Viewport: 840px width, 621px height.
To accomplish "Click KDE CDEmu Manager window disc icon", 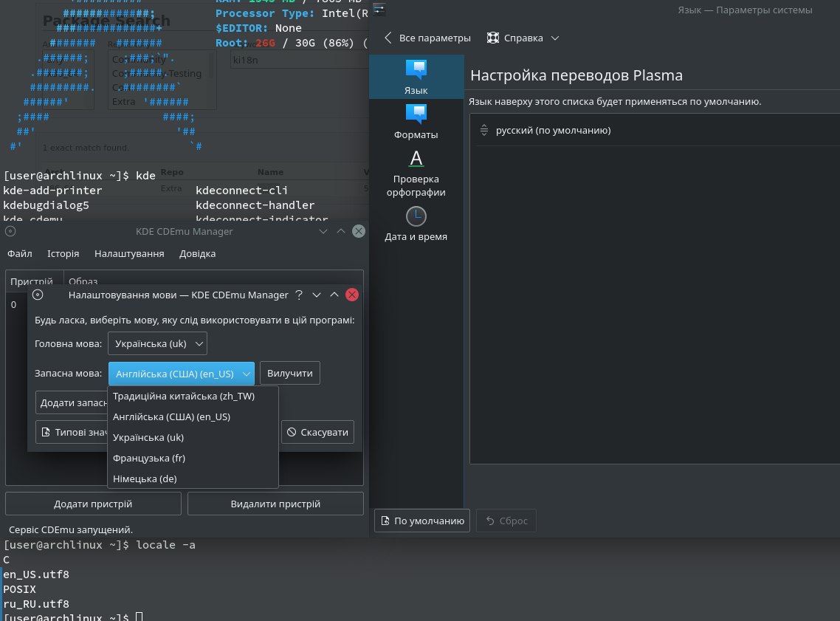I will tap(10, 231).
